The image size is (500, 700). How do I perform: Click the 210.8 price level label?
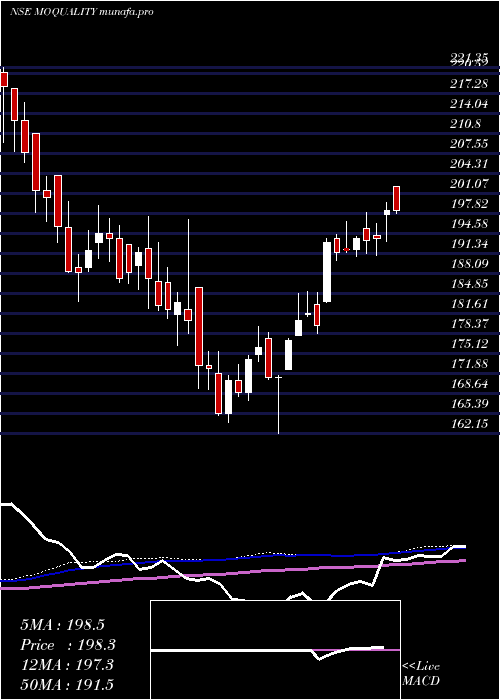(466, 124)
